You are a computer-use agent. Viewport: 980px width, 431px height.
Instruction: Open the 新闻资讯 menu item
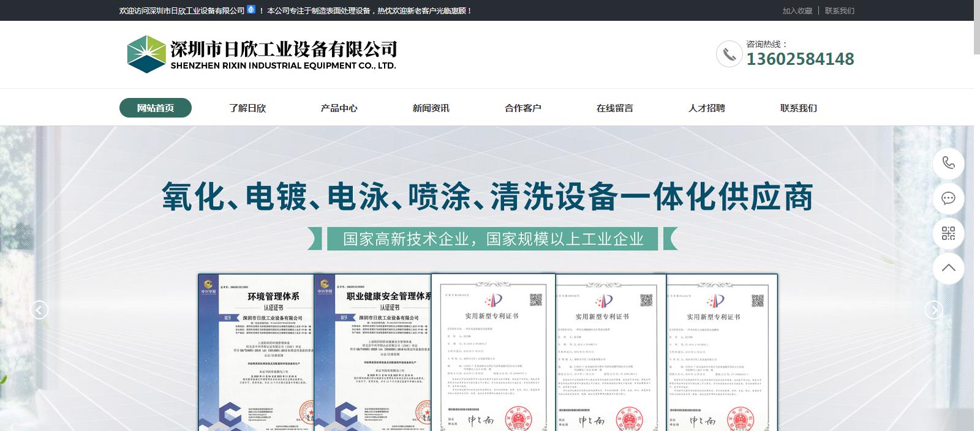tap(431, 108)
